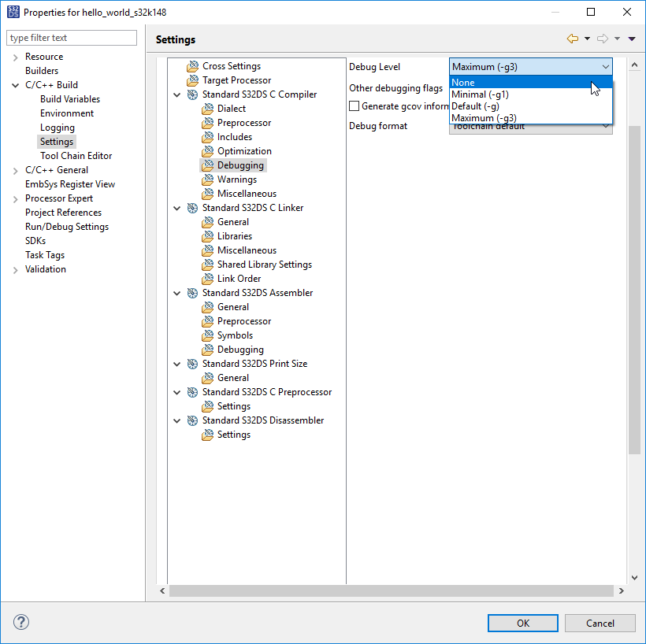Image resolution: width=646 pixels, height=644 pixels.
Task: Click the Standard S32DS C Compiler tool icon
Action: tap(192, 94)
